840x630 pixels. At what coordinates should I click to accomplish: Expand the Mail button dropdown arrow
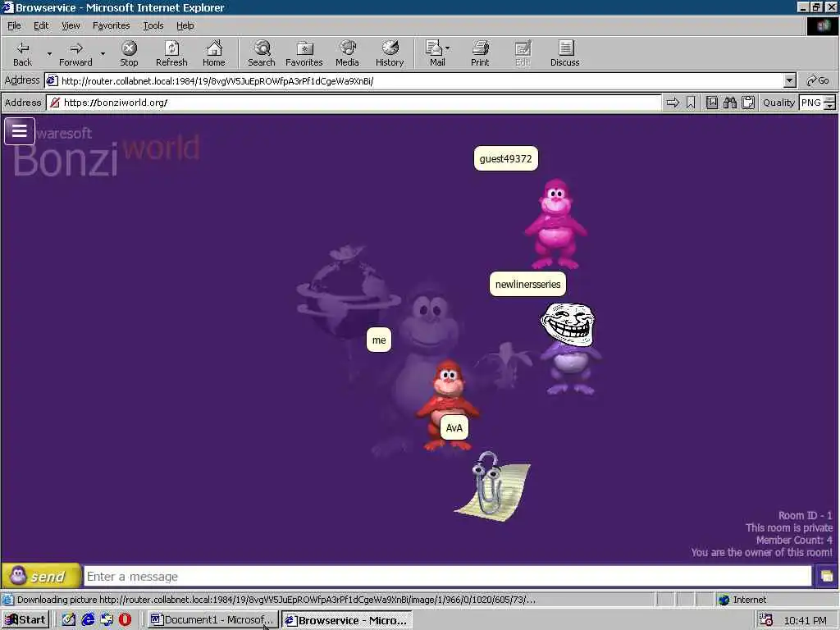pyautogui.click(x=448, y=48)
